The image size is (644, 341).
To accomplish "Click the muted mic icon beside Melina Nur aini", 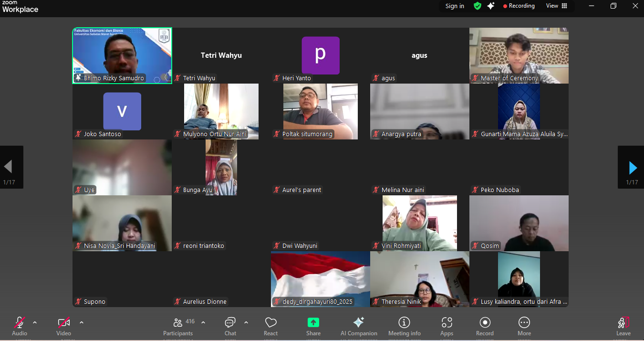I will point(376,190).
